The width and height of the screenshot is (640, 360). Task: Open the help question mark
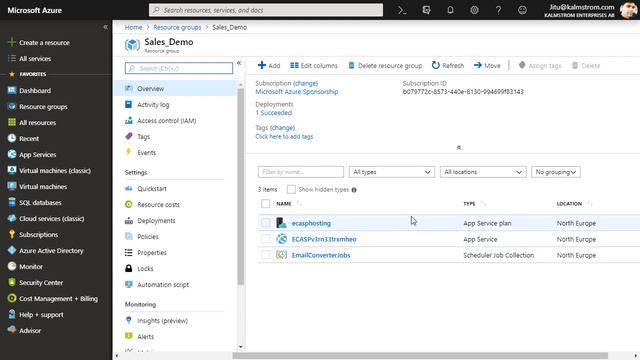point(498,10)
